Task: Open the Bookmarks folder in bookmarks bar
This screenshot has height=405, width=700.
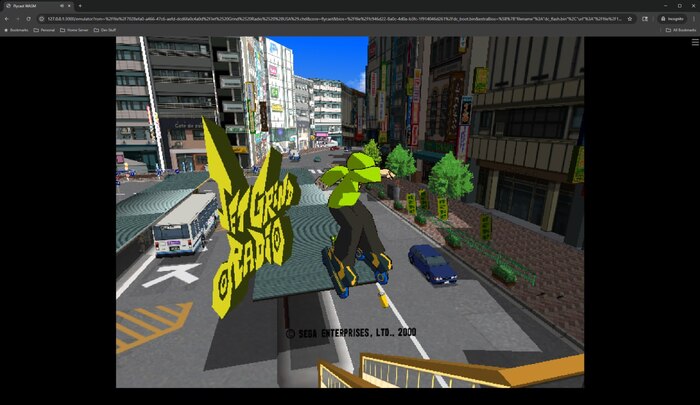Action: (x=17, y=30)
